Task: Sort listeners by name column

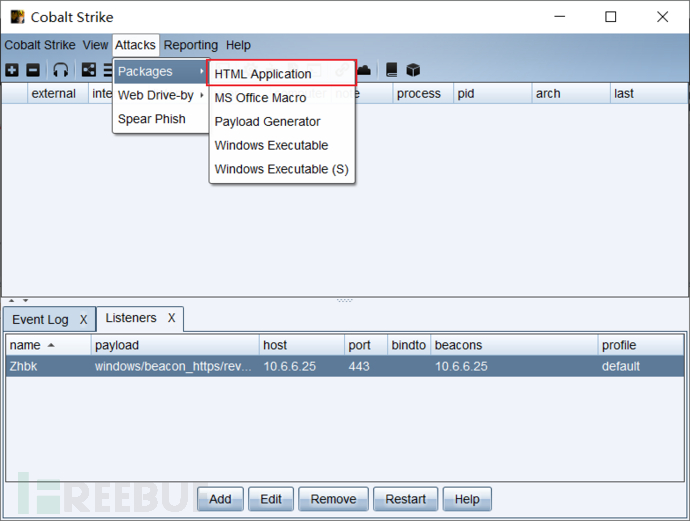Action: (48, 345)
